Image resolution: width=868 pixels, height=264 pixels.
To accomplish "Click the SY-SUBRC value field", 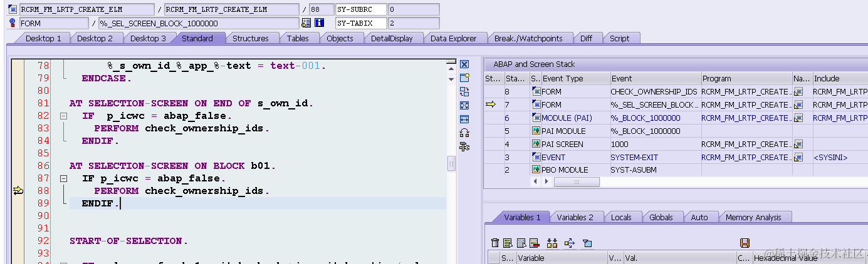I will [x=413, y=9].
